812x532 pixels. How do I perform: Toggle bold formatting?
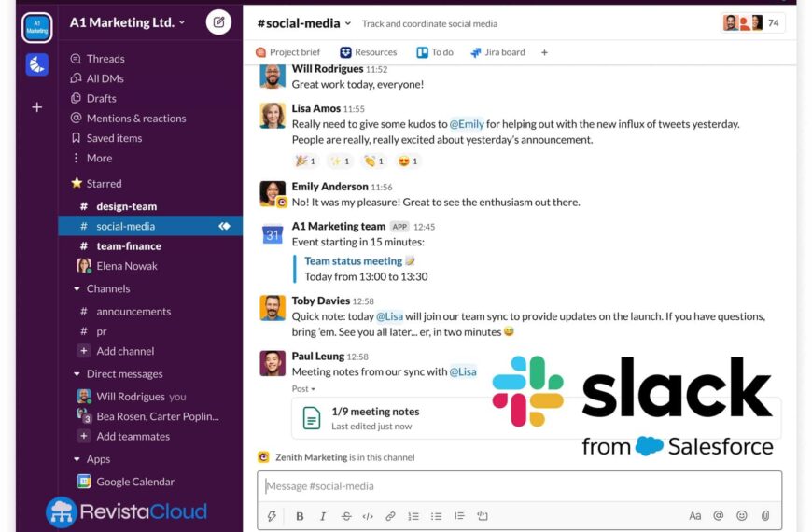tap(300, 516)
